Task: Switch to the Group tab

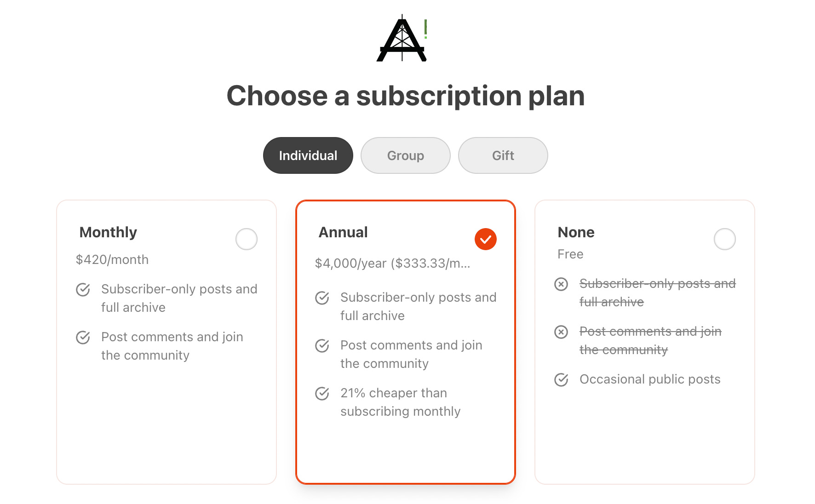Action: tap(405, 155)
